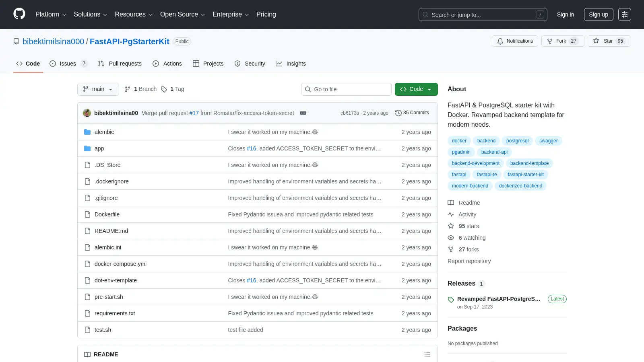Open the bibektimilsina000 owner link

click(54, 41)
